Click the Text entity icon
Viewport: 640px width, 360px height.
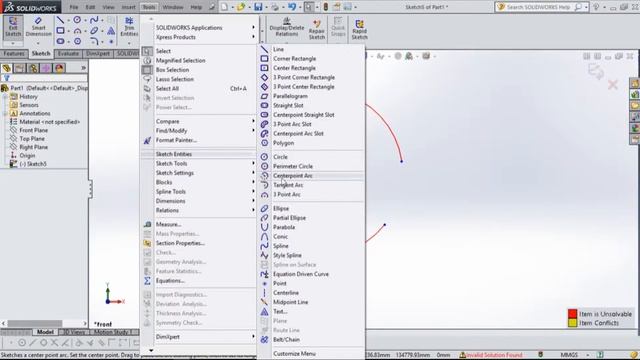coord(264,311)
